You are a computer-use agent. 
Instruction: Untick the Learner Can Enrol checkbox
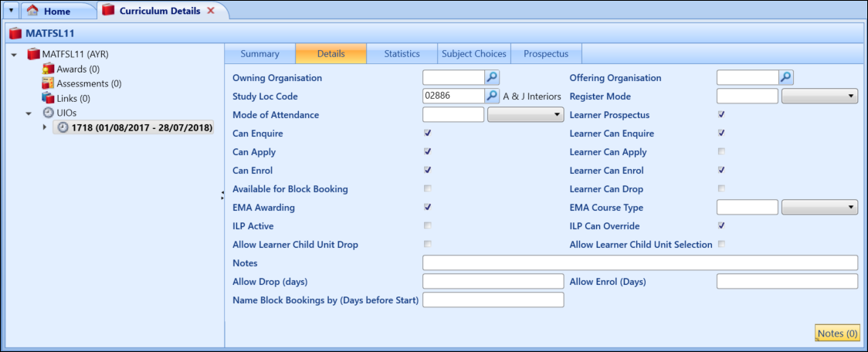[x=721, y=169]
